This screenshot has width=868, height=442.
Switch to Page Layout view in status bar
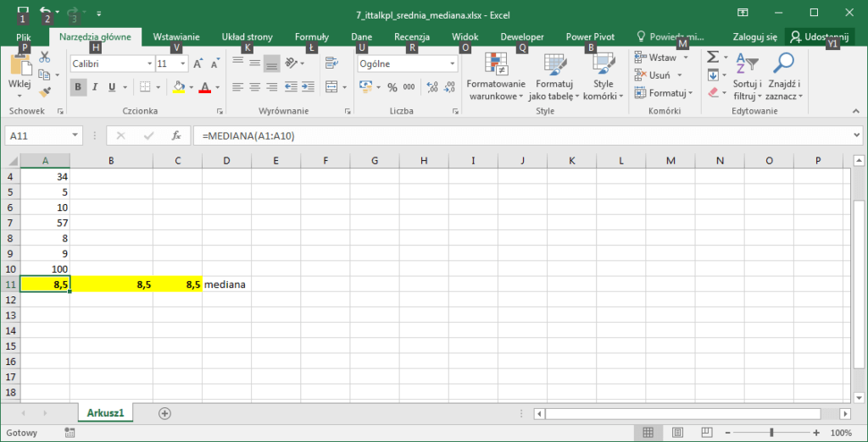tap(678, 432)
